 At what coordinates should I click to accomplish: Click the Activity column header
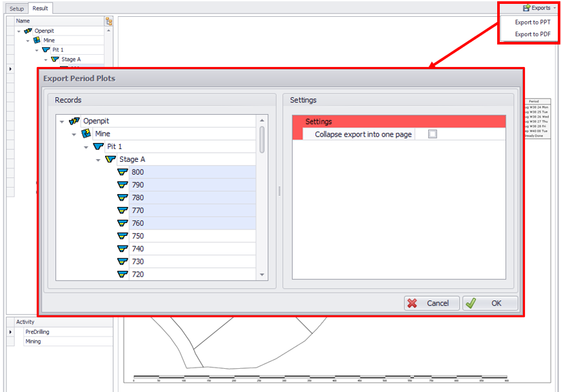pyautogui.click(x=64, y=322)
